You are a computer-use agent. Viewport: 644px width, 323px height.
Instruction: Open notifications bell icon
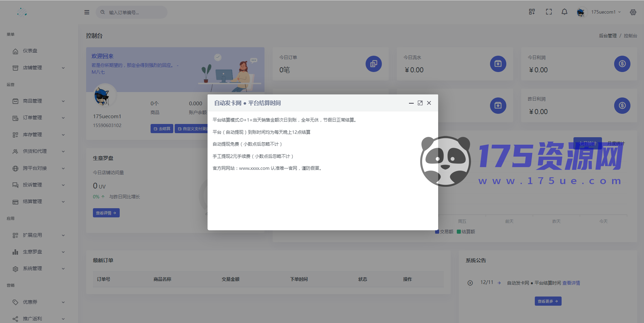pyautogui.click(x=564, y=12)
